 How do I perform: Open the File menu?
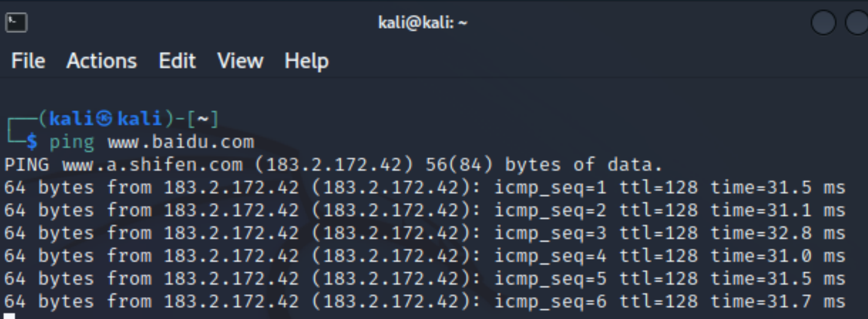pos(28,61)
